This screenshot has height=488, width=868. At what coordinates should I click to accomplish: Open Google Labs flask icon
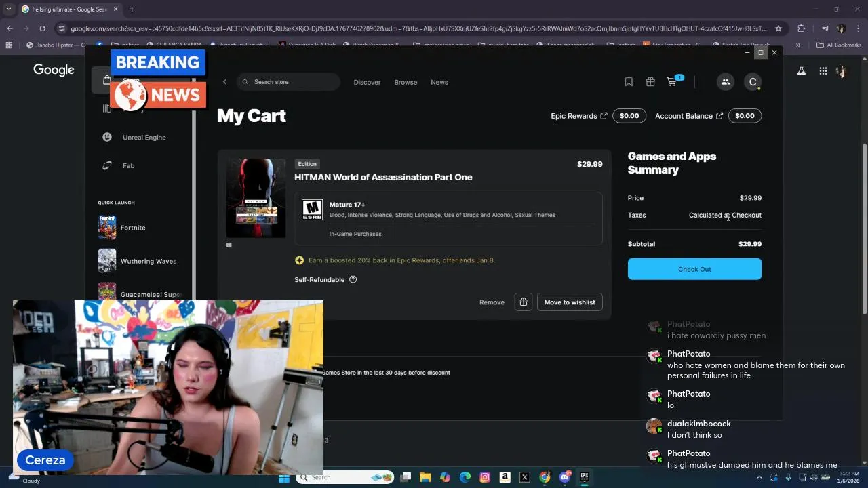point(802,70)
